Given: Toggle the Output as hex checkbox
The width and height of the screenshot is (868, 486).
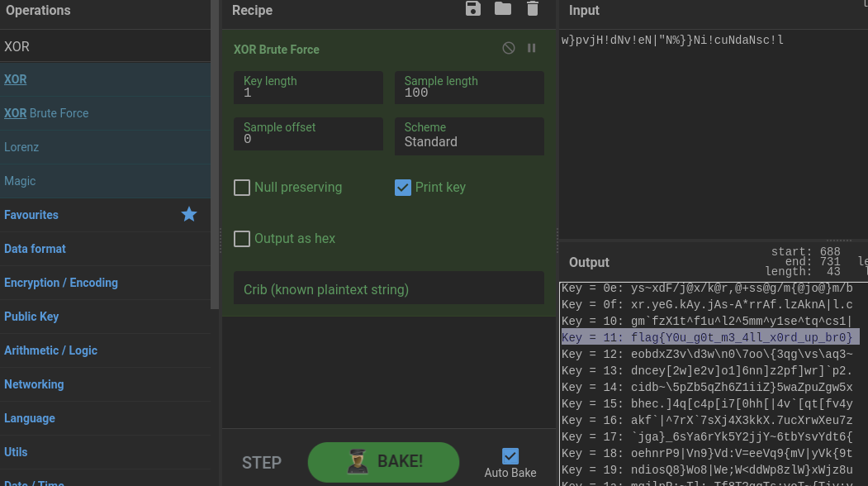Looking at the screenshot, I should pyautogui.click(x=242, y=239).
